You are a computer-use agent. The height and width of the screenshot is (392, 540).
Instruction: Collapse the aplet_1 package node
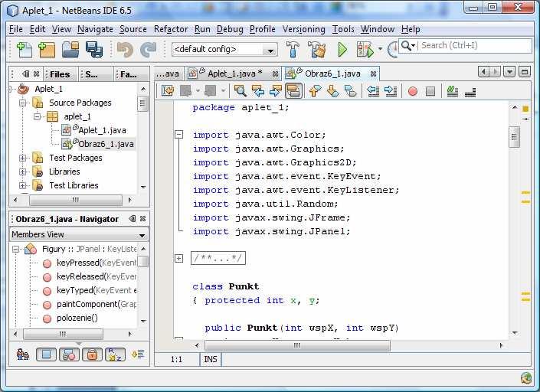tap(38, 116)
